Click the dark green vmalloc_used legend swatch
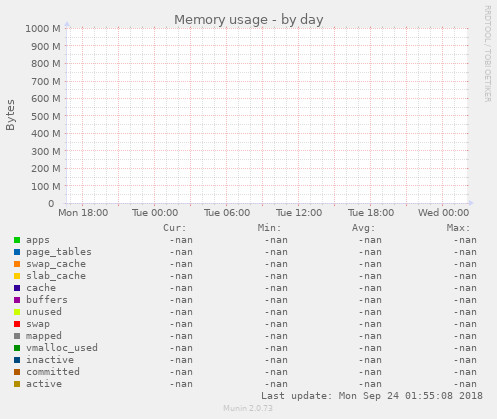Screen dimensions: 497x419 pyautogui.click(x=17, y=348)
